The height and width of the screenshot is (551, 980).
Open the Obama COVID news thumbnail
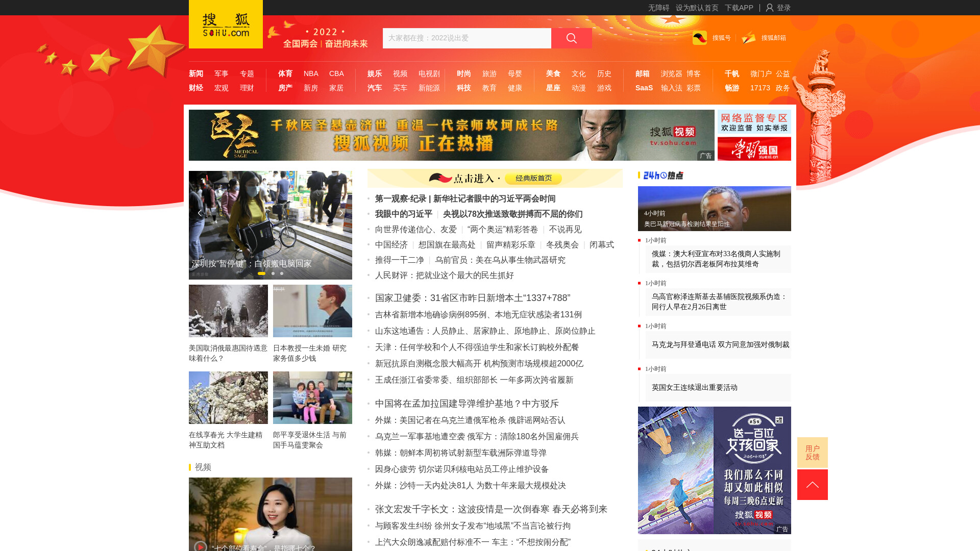(715, 209)
